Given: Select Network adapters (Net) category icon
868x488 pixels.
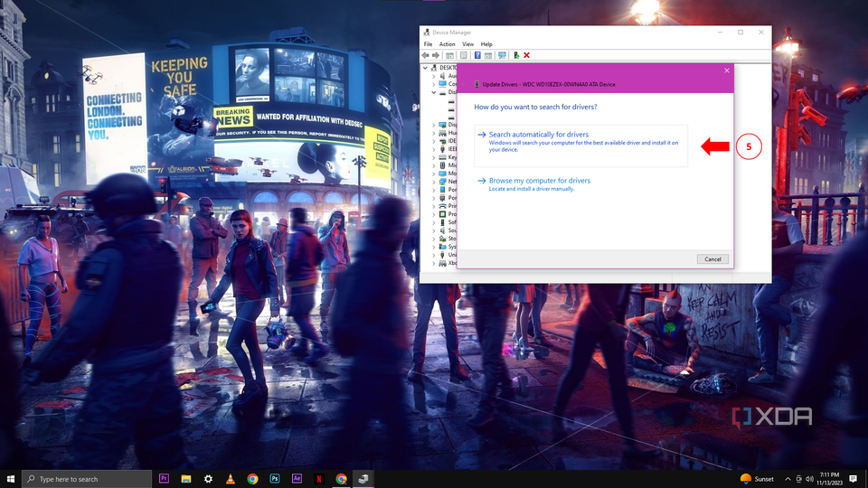Looking at the screenshot, I should [x=443, y=182].
